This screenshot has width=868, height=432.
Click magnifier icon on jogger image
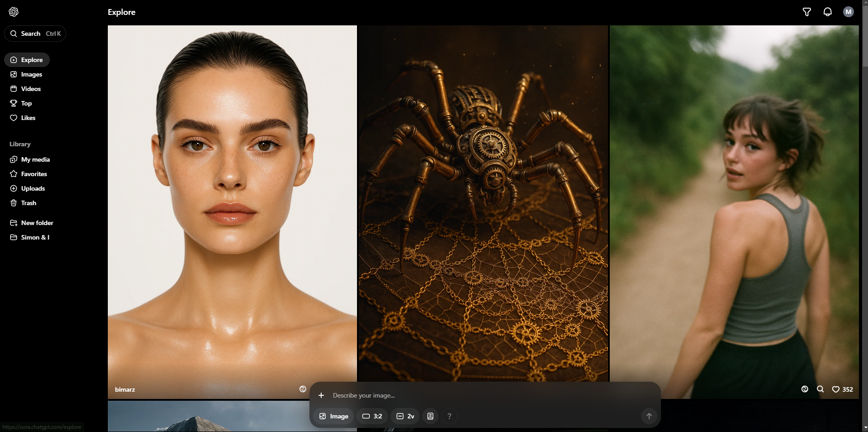820,389
